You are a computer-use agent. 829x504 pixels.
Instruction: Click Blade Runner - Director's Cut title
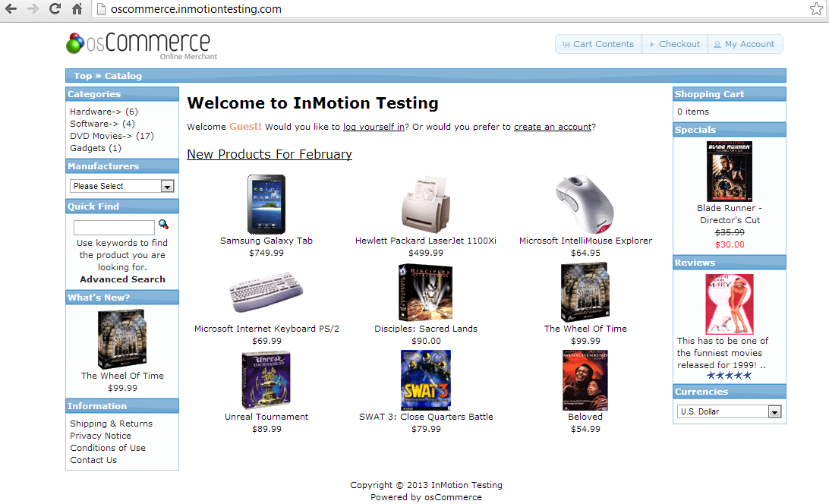pyautogui.click(x=730, y=214)
